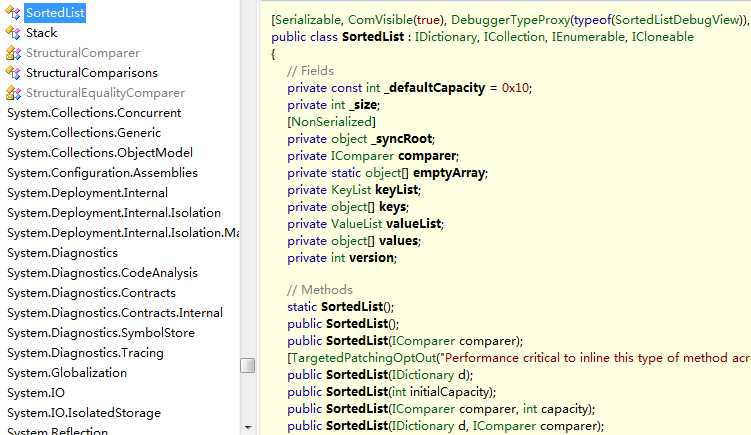This screenshot has width=751, height=435.
Task: Follow the ICloneable interface link
Action: pyautogui.click(x=662, y=37)
